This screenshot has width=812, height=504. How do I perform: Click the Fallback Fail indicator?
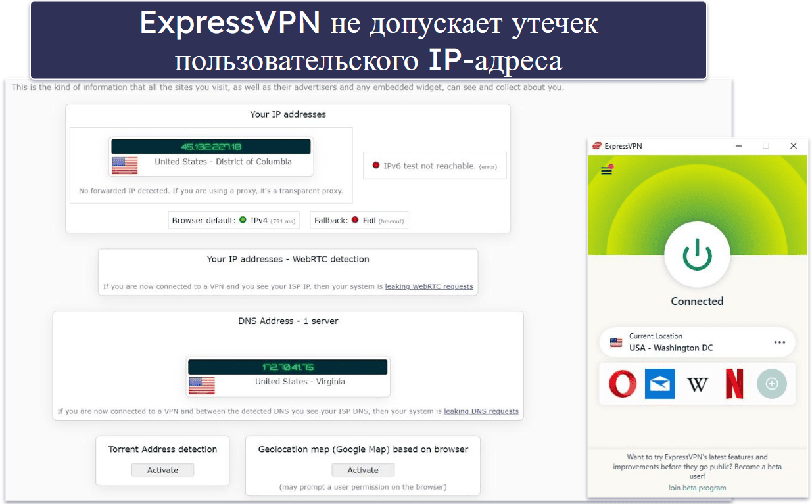tap(359, 221)
